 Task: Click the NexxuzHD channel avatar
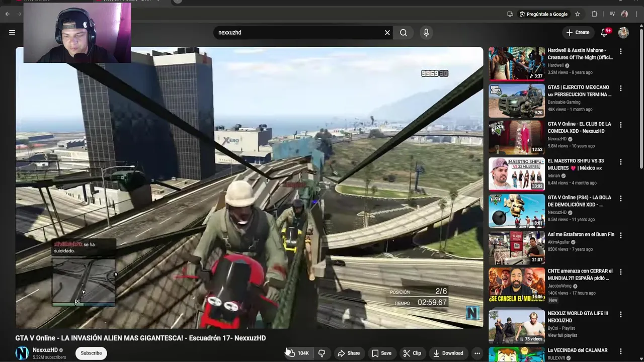tap(22, 353)
